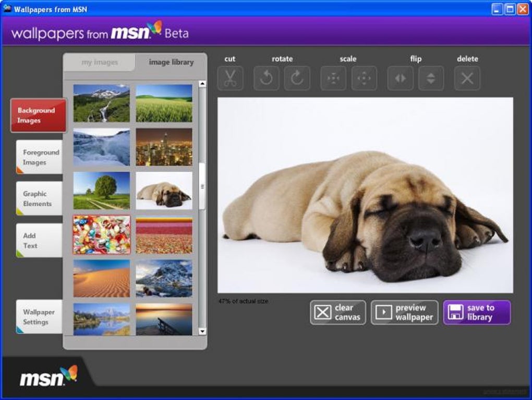This screenshot has height=400, width=532.
Task: Choose the green wheat field thumbnail
Action: [x=164, y=103]
